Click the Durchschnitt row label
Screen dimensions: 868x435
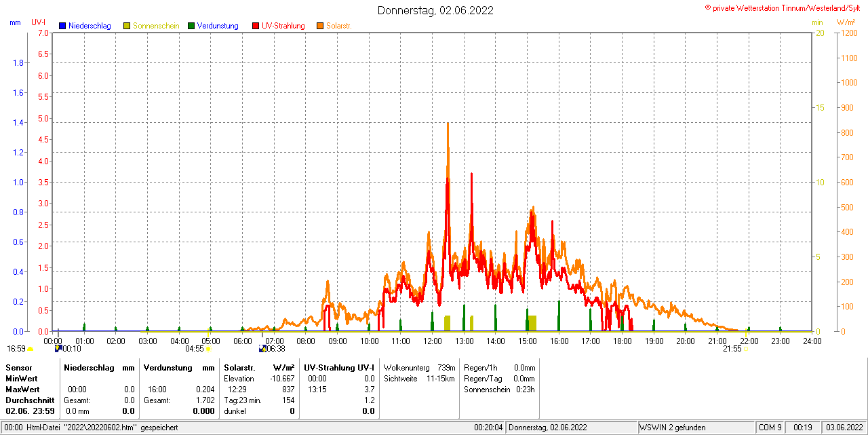pyautogui.click(x=30, y=400)
